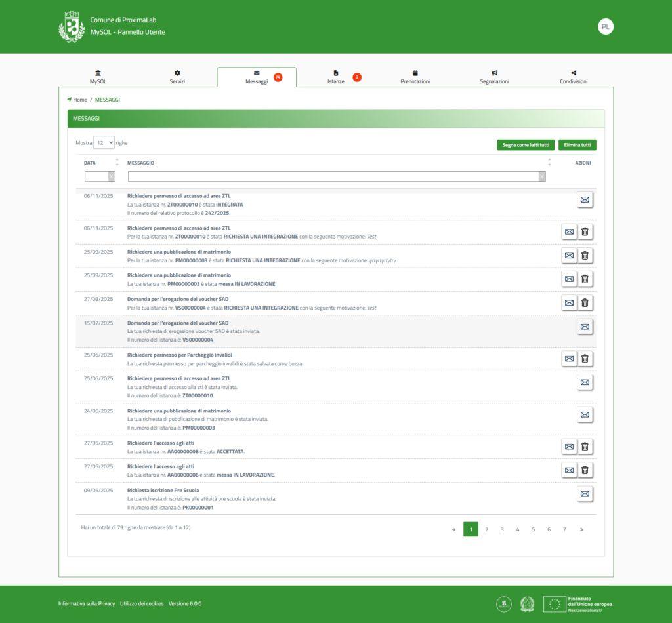
Task: Mark Parcheggio invalidi message as read via envelope
Action: [x=569, y=358]
